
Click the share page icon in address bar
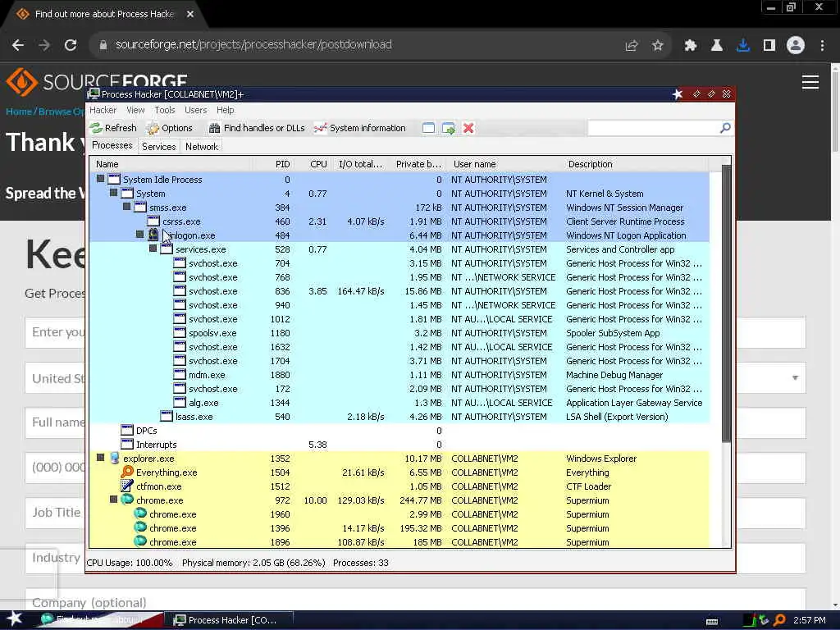point(632,46)
